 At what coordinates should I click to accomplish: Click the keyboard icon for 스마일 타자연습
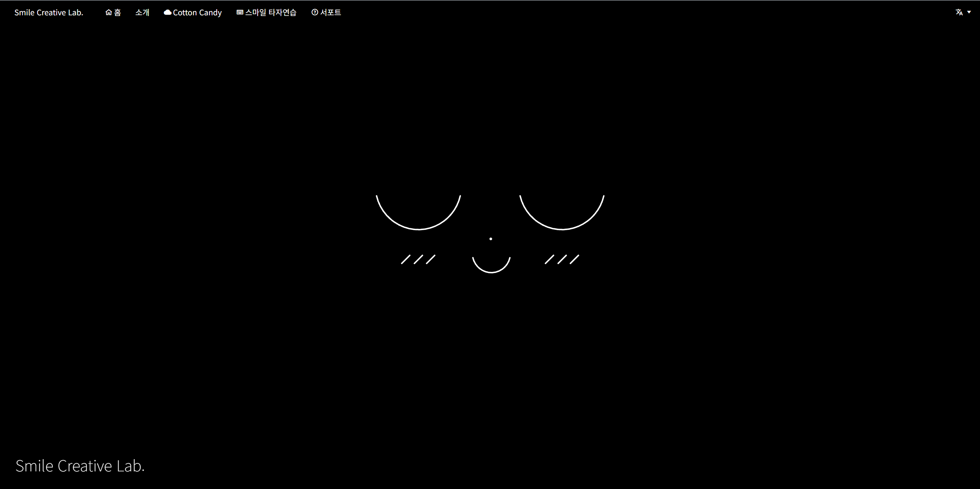tap(240, 12)
